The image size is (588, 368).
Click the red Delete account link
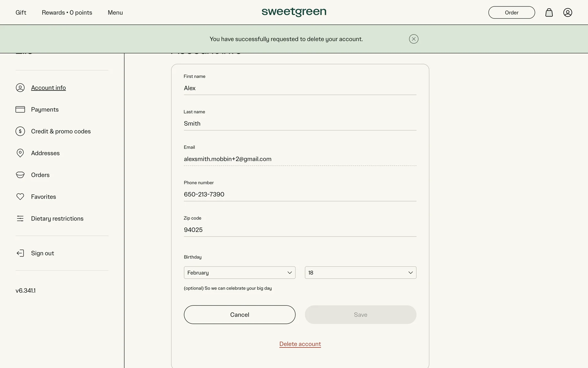point(300,344)
